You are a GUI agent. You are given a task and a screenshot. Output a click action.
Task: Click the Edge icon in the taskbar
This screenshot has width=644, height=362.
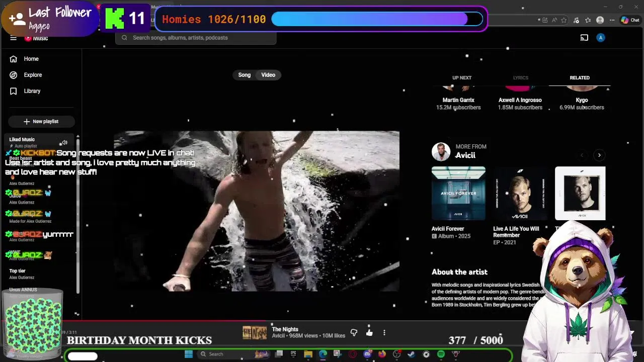(323, 354)
